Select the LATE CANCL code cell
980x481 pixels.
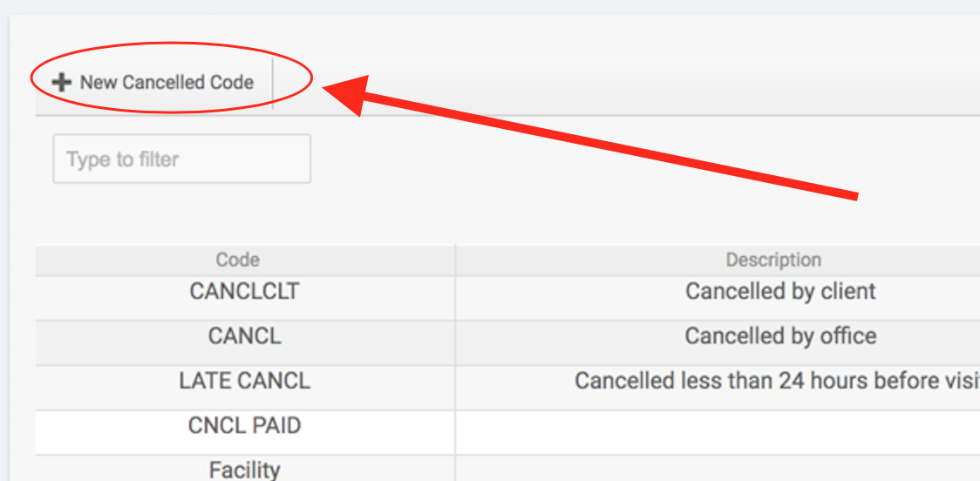pos(244,381)
